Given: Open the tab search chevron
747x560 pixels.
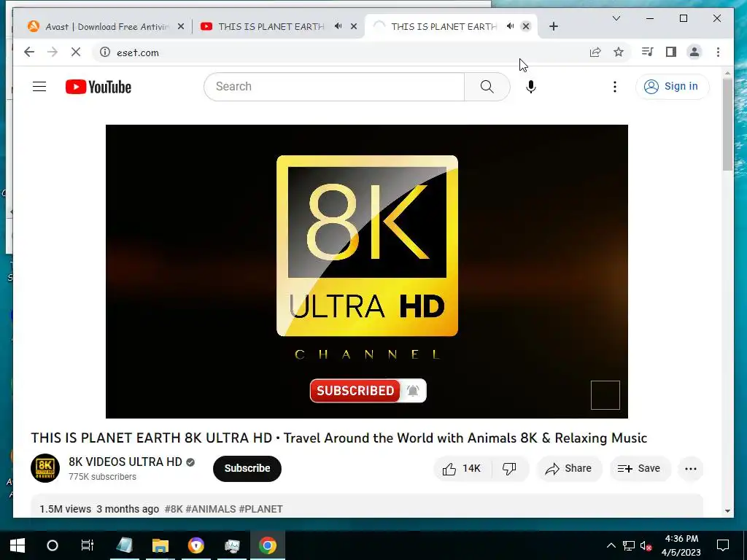Looking at the screenshot, I should (x=616, y=18).
